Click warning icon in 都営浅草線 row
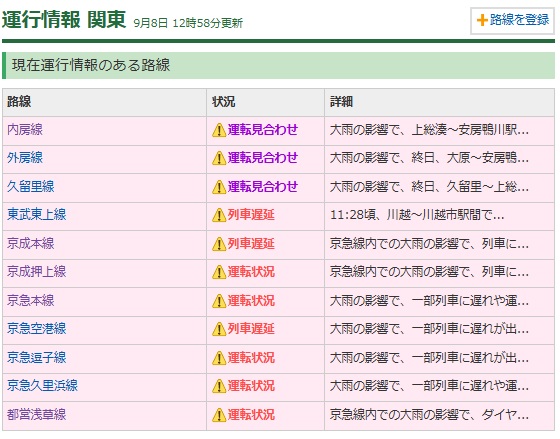 (219, 415)
